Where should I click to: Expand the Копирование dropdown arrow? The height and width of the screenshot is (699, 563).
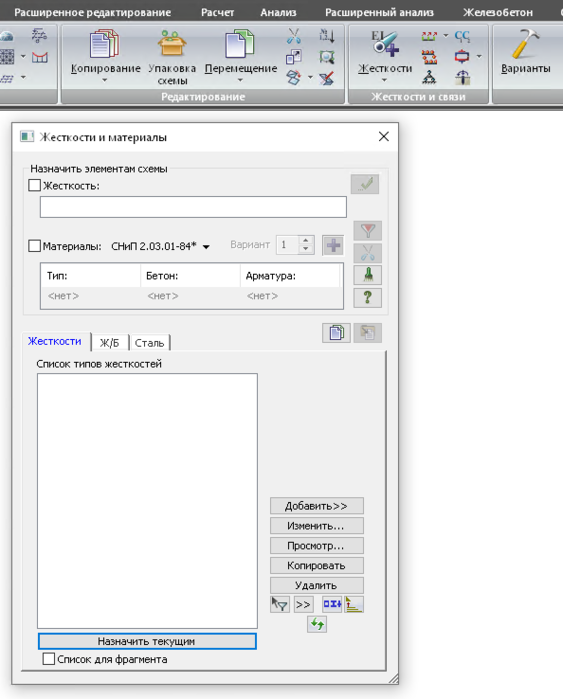click(105, 81)
